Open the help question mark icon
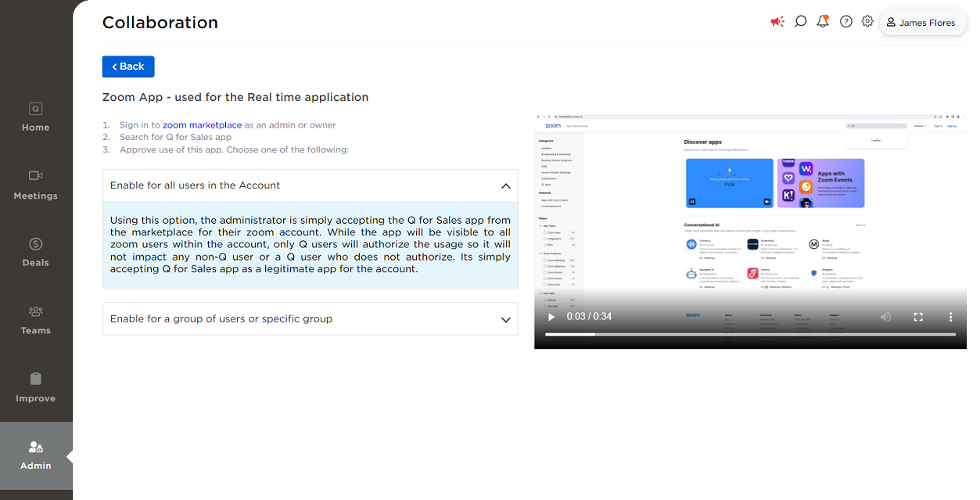Image resolution: width=980 pixels, height=500 pixels. [x=846, y=22]
